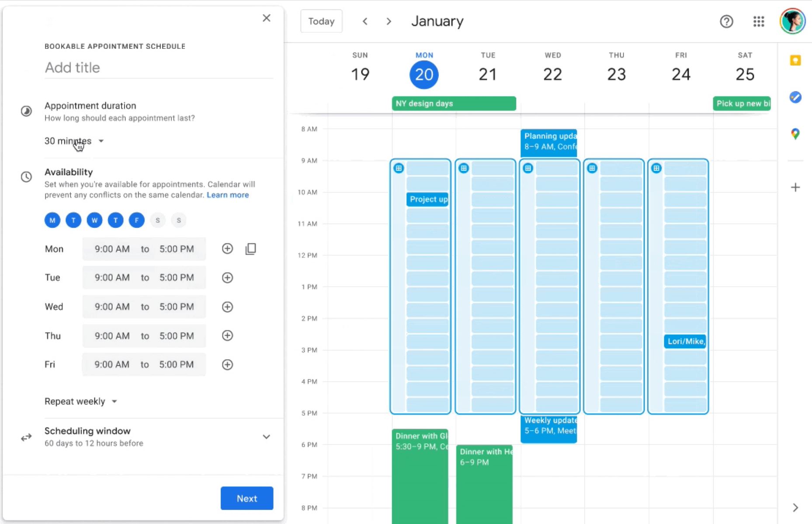Click the Next button

[x=246, y=498]
